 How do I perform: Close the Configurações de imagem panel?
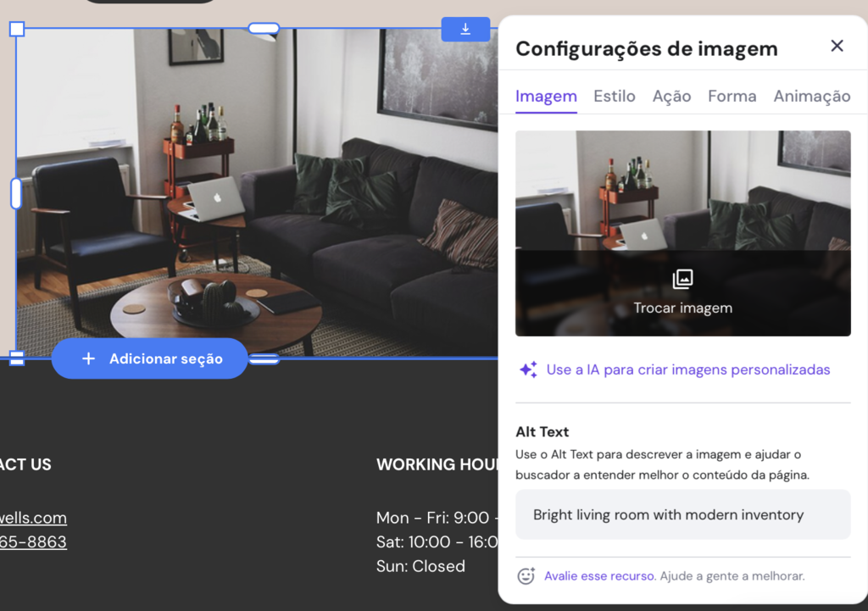point(837,46)
